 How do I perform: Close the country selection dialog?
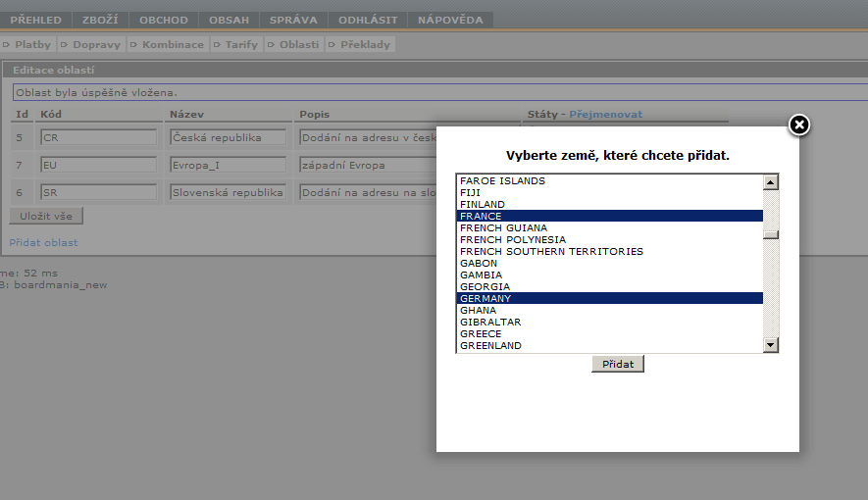click(x=798, y=125)
